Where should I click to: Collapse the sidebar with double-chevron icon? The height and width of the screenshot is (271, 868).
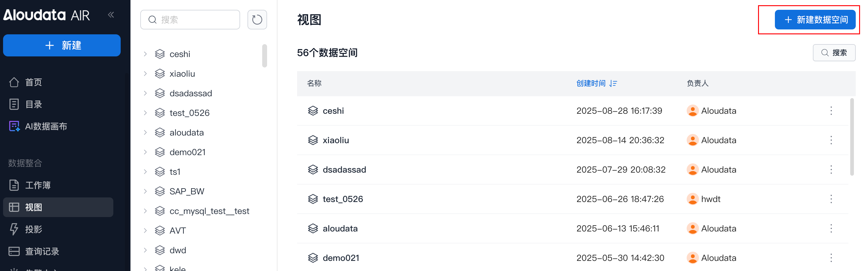pyautogui.click(x=111, y=15)
